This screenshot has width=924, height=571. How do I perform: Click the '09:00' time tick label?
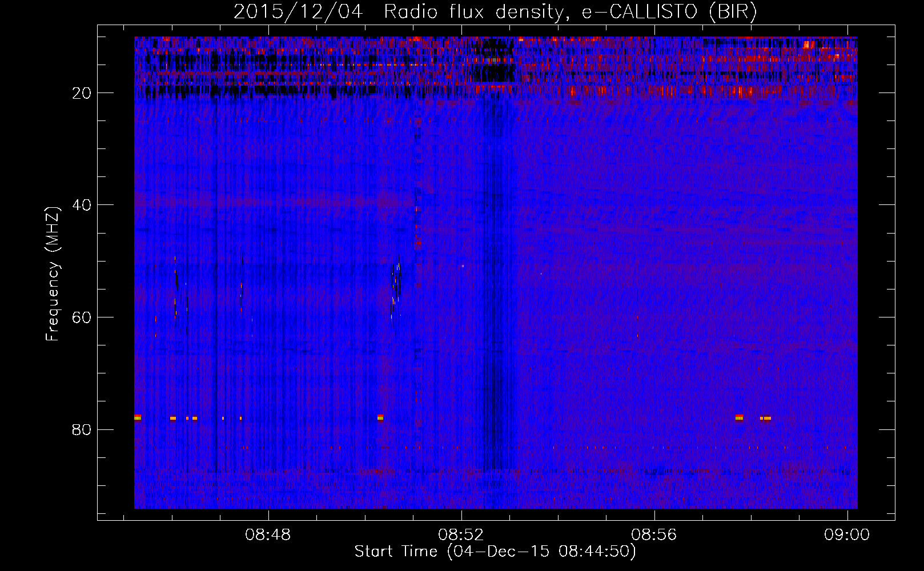click(847, 535)
